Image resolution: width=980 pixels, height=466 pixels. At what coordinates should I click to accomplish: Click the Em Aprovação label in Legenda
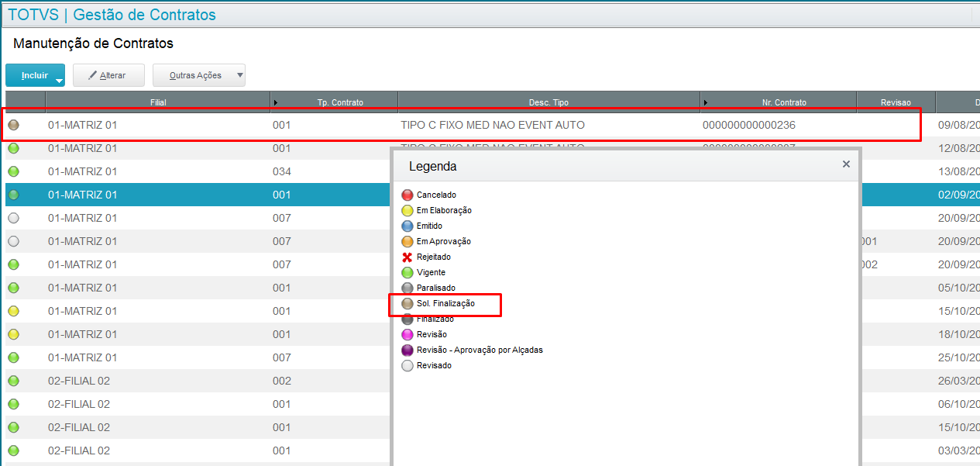point(444,242)
